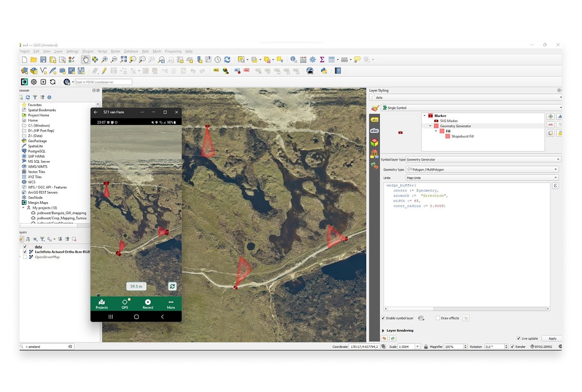Click the PDOK Locatieserver search field
The image size is (582, 392).
(x=103, y=82)
